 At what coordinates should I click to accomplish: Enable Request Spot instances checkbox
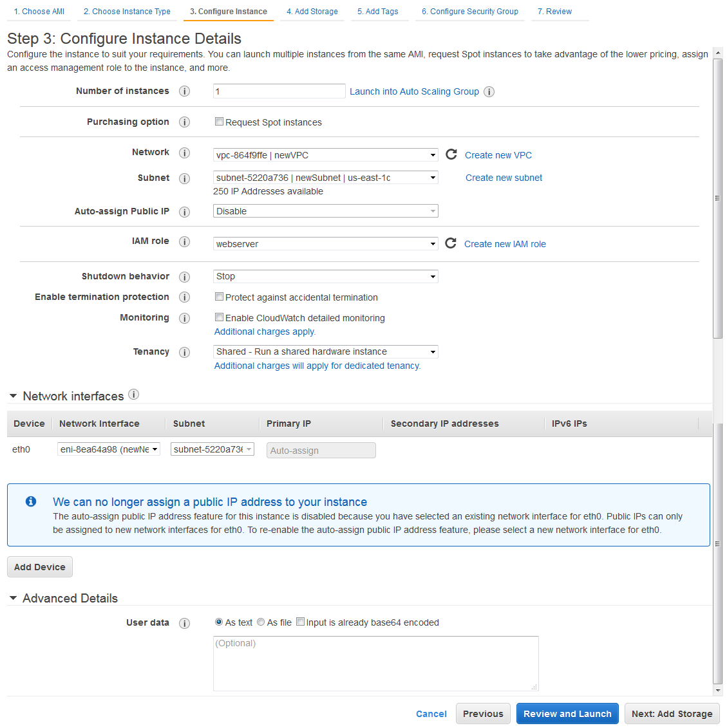coord(219,122)
